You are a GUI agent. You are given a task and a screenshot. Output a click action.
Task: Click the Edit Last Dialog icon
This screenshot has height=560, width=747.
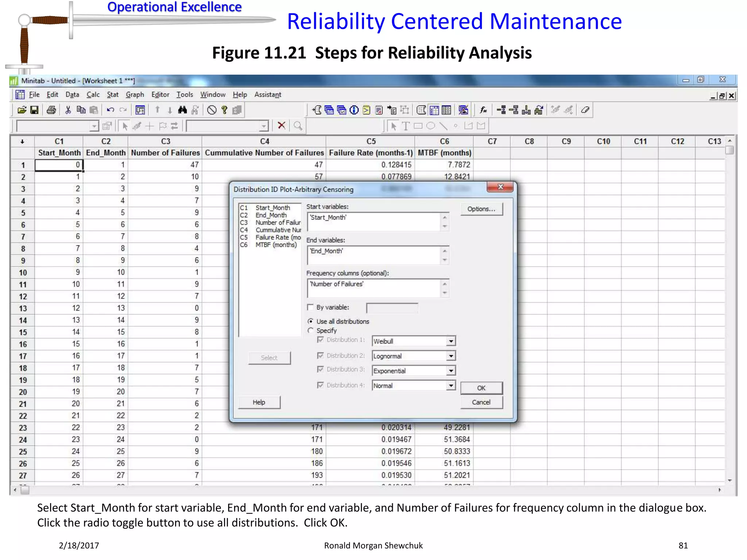tap(140, 110)
